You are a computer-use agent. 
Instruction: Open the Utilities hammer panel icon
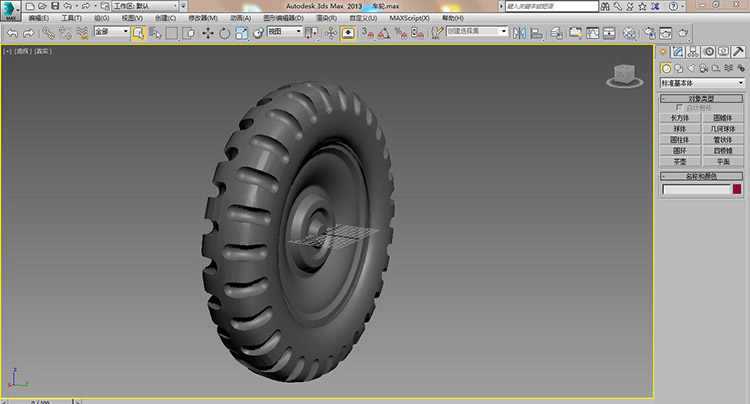click(738, 51)
